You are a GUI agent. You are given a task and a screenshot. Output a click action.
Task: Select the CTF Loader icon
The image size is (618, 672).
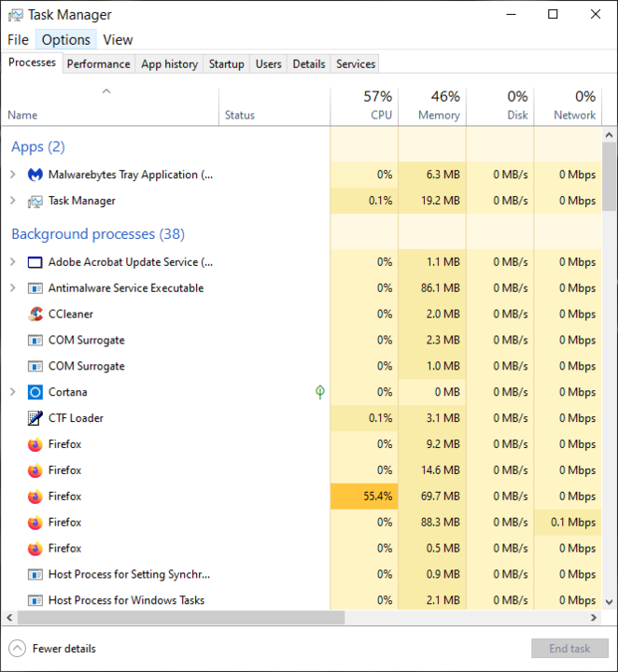(35, 418)
